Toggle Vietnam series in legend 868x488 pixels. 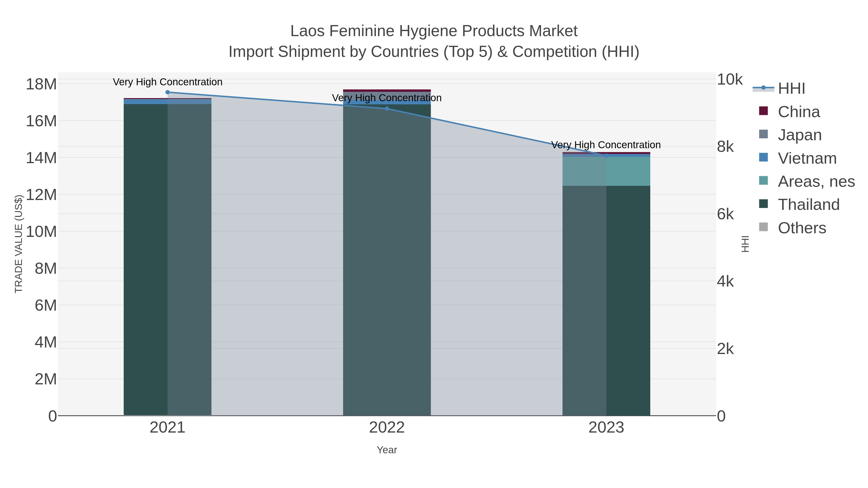click(x=798, y=158)
